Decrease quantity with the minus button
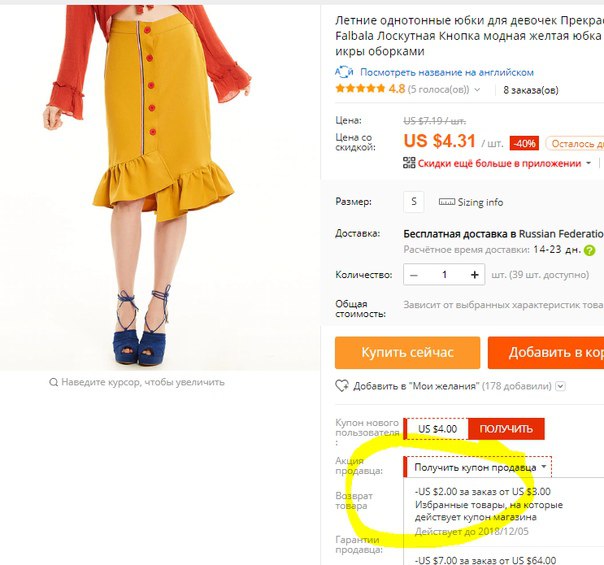 point(414,275)
